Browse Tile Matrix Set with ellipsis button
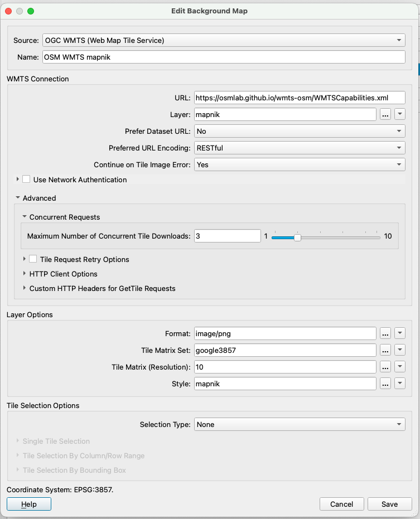This screenshot has height=519, width=420. click(x=385, y=350)
